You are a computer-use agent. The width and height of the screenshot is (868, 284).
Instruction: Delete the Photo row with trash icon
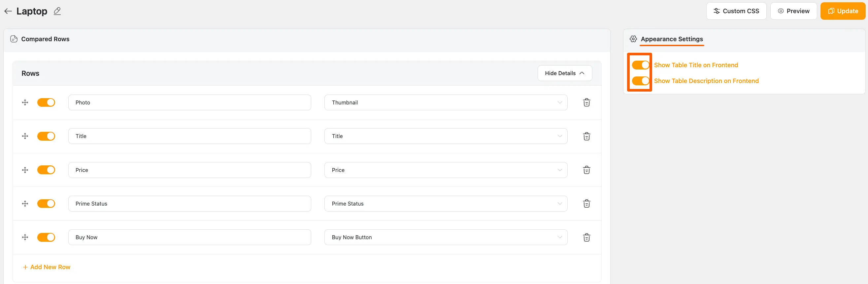point(586,103)
